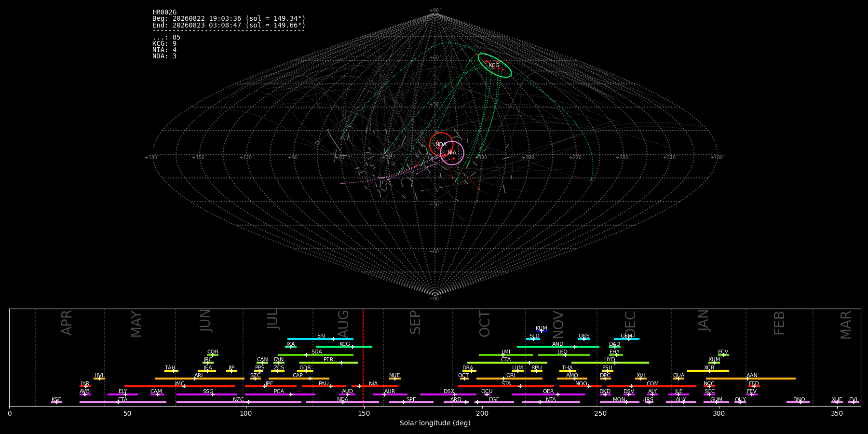Click the HYD shower bar

(x=610, y=363)
